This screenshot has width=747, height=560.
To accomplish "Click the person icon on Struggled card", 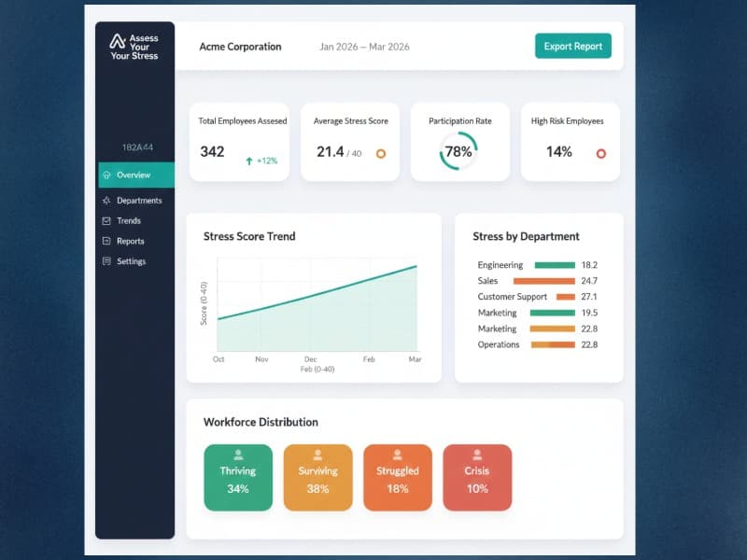I will point(398,455).
